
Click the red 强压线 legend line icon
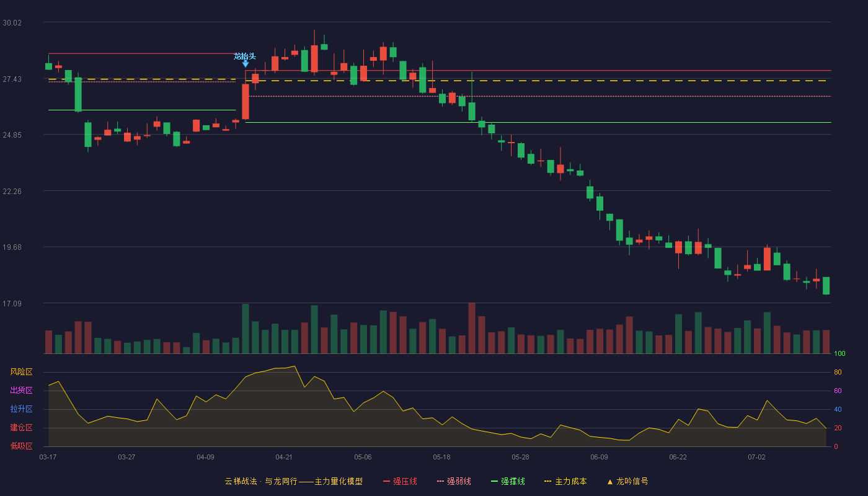pos(386,481)
